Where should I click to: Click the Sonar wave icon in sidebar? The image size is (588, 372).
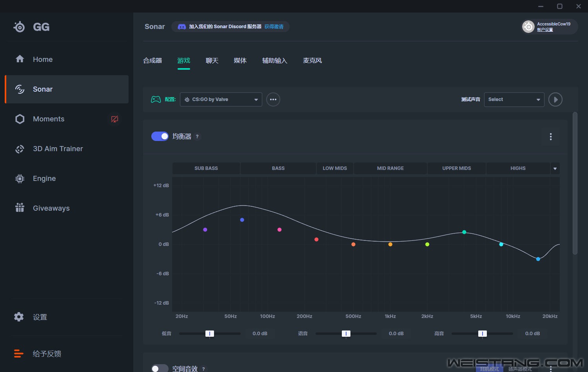click(20, 89)
